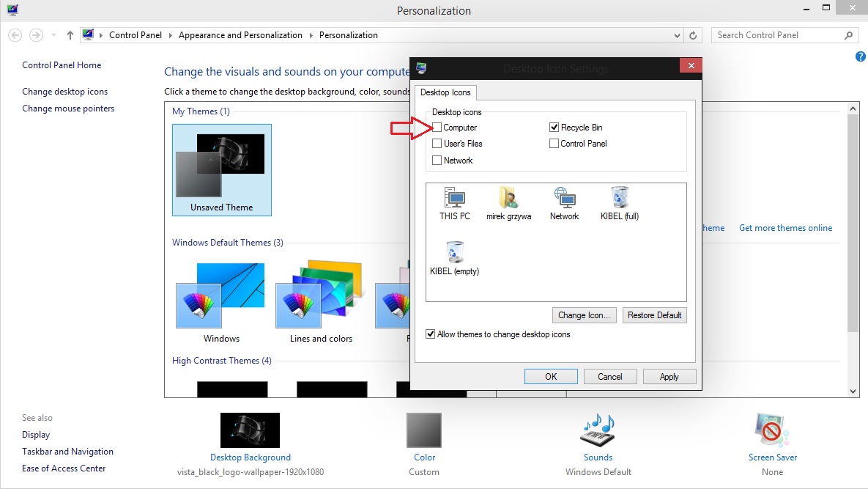Click the themes list vertical scrollbar thumb
Image resolution: width=868 pixels, height=489 pixels.
click(x=853, y=223)
